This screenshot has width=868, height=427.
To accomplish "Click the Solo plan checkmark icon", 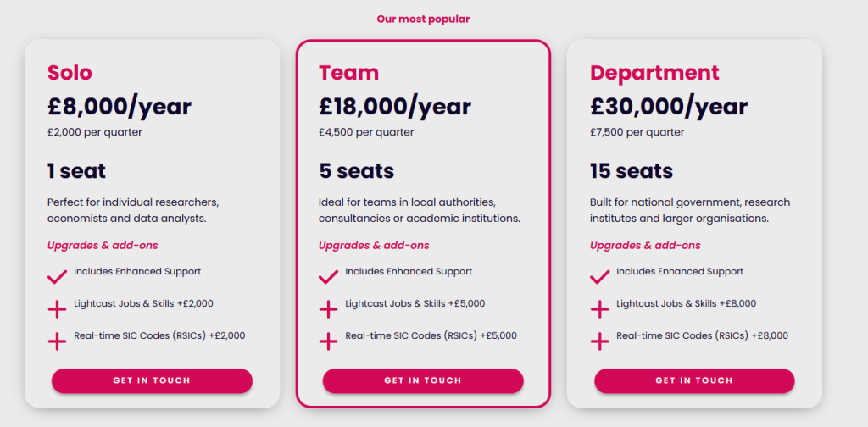I will 57,277.
